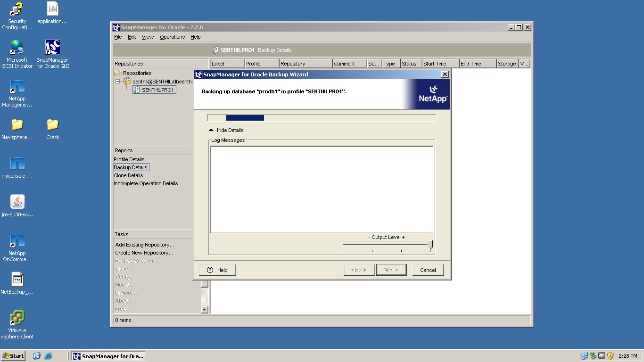Image resolution: width=644 pixels, height=362 pixels.
Task: Collapse details with Hide Details triangle
Action: tap(211, 130)
